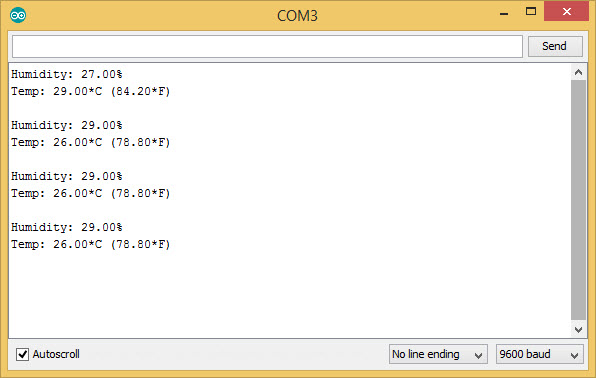Image resolution: width=596 pixels, height=378 pixels.
Task: Click the 84.20*F Fahrenheit reading
Action: [140, 91]
